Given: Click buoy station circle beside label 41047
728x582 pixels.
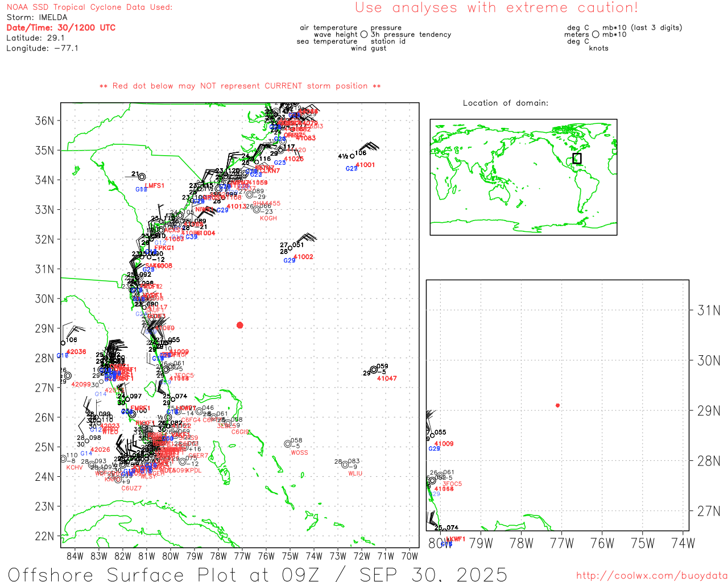Looking at the screenshot, I should 374,370.
